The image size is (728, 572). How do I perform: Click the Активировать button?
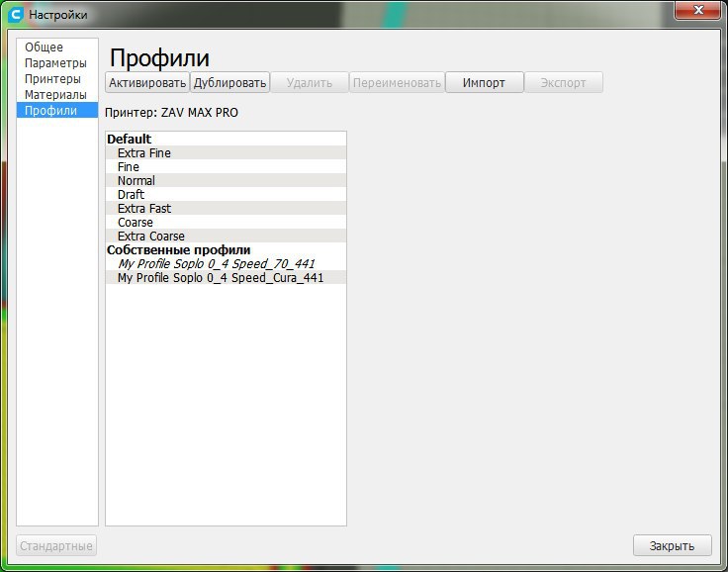click(147, 83)
